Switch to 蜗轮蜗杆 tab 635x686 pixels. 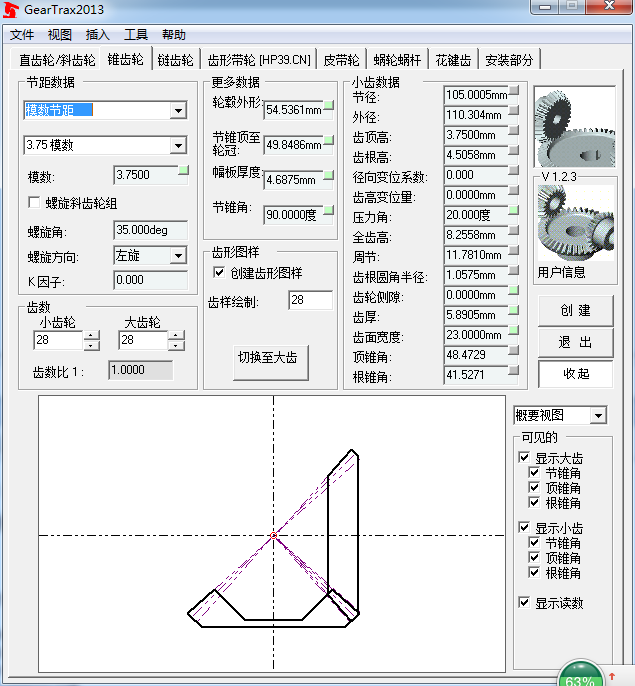(397, 60)
